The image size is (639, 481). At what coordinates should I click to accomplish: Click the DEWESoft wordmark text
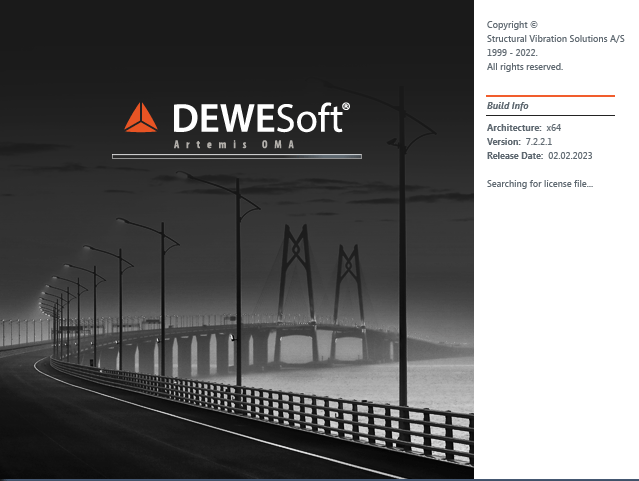pos(256,119)
